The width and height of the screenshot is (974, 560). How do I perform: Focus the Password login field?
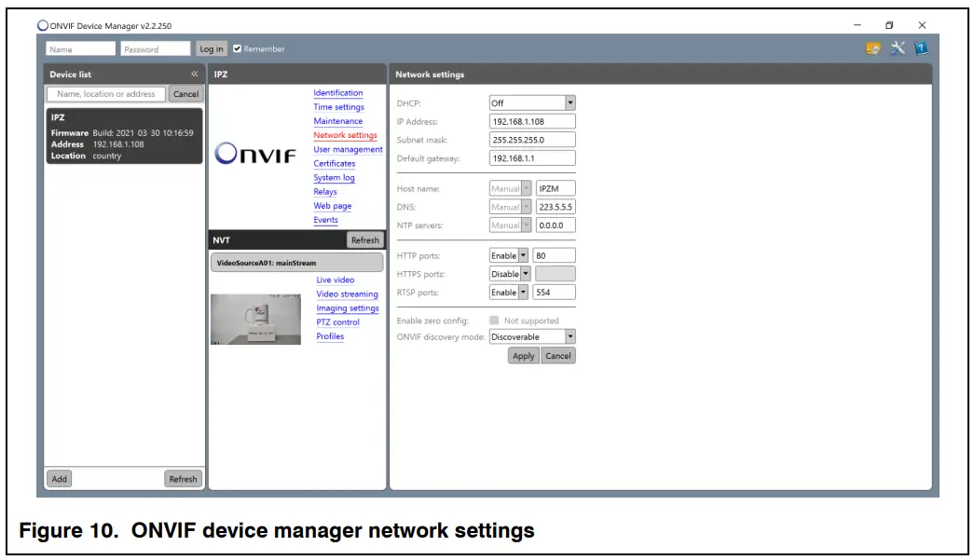coord(156,49)
